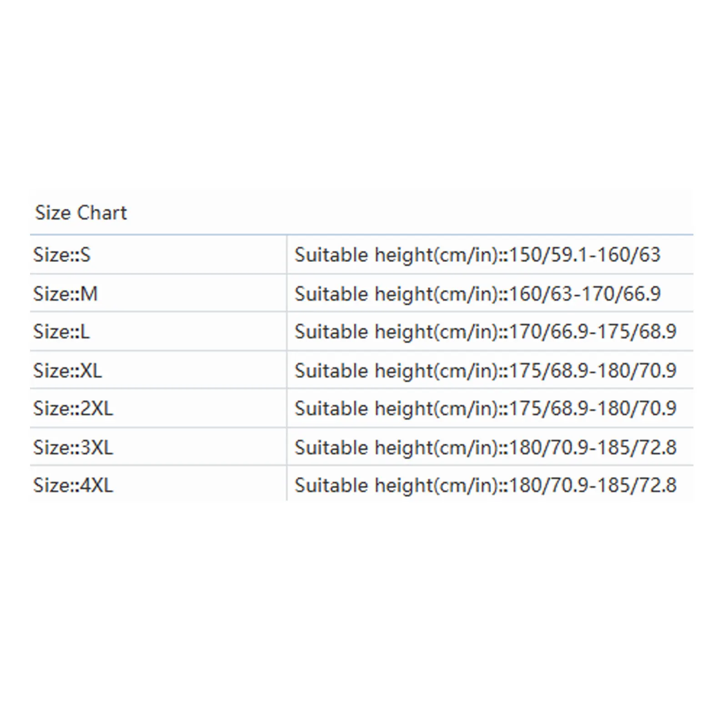Click the suitable height cell in 2XL row

coord(485,408)
